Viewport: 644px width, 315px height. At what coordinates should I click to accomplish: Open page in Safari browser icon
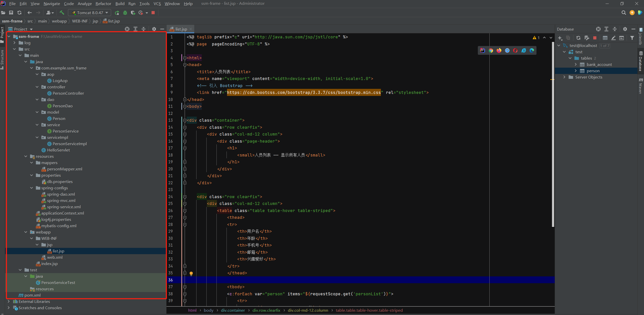tap(507, 50)
